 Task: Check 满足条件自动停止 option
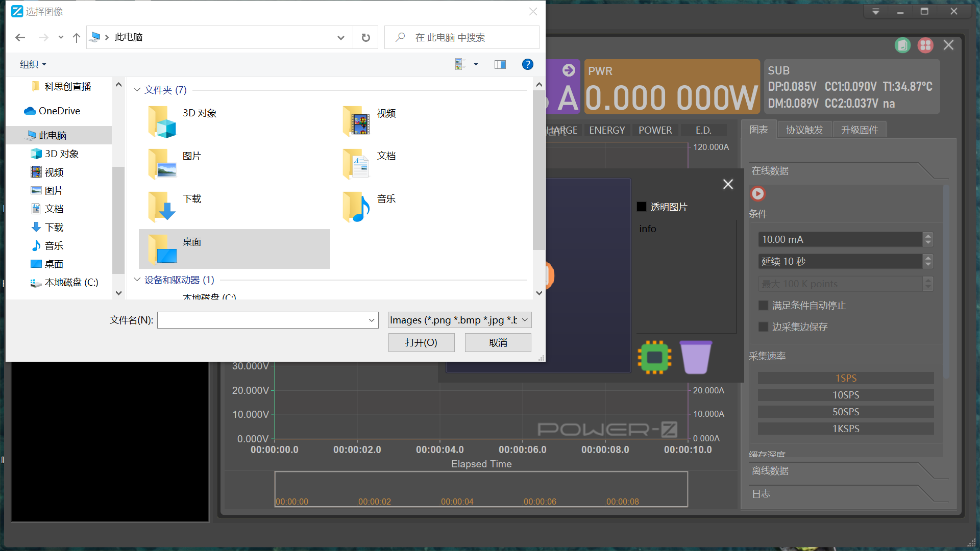[x=764, y=306]
